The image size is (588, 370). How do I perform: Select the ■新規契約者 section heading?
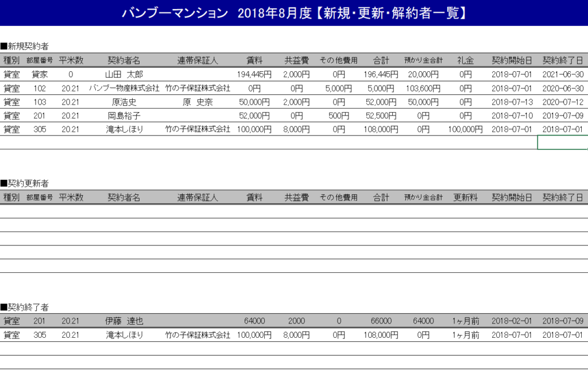25,46
